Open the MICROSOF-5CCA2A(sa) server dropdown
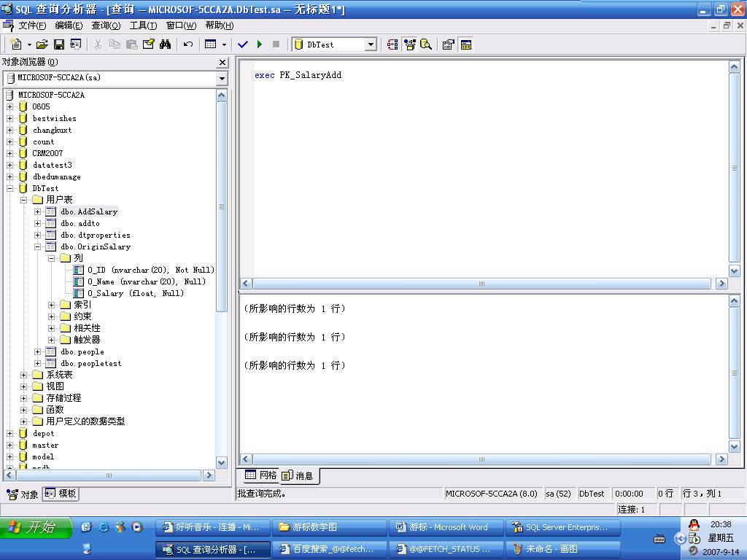This screenshot has width=747, height=560. coord(222,78)
